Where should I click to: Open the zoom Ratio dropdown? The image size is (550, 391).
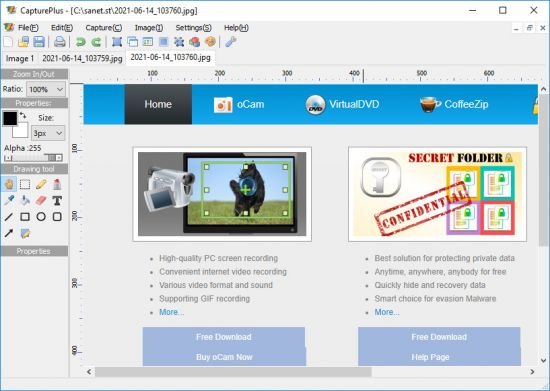pos(46,89)
